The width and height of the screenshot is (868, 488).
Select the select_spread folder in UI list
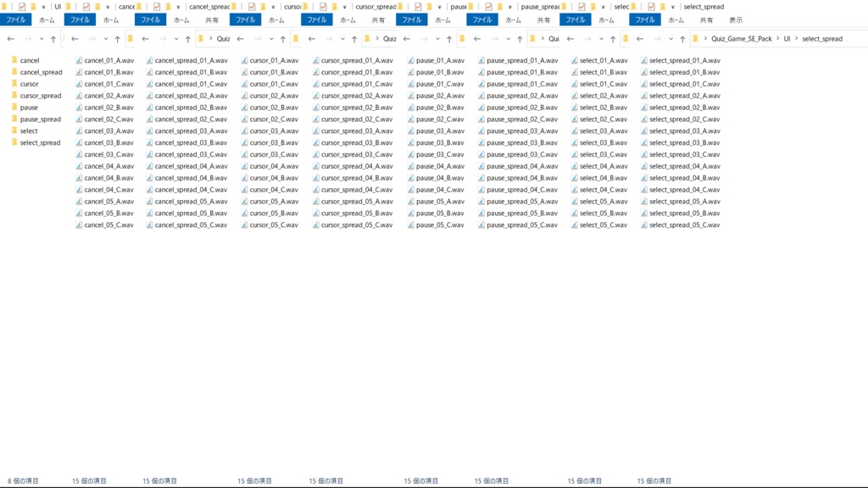[36, 142]
